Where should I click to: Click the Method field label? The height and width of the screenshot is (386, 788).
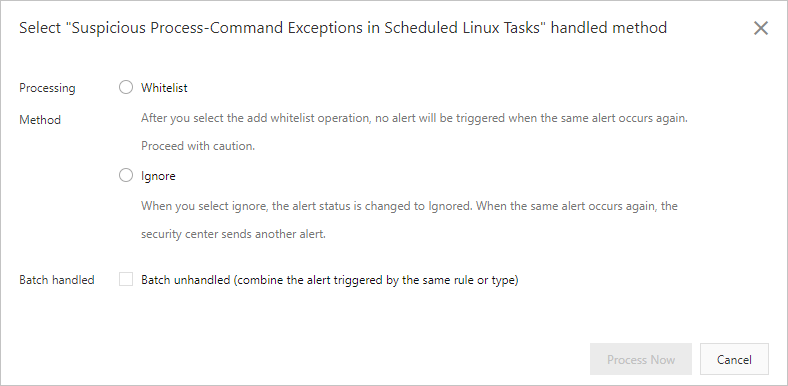click(40, 120)
